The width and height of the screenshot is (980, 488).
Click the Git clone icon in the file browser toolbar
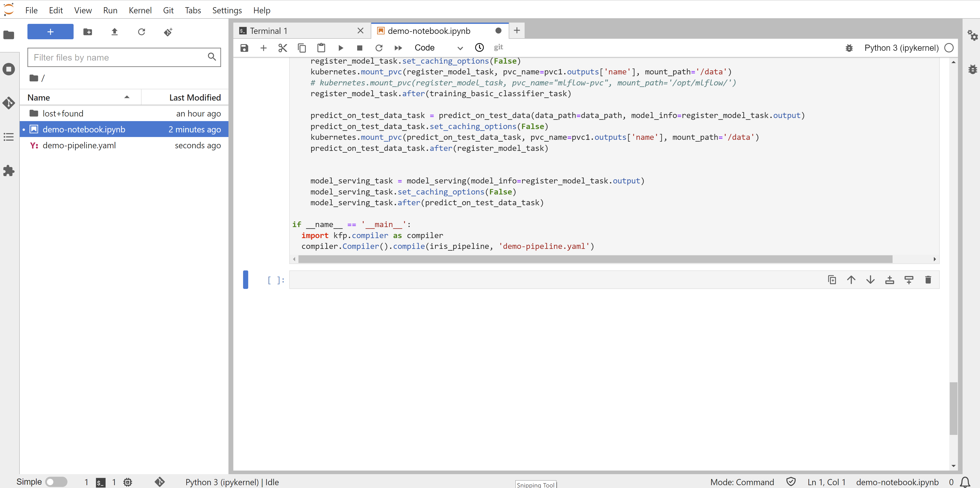point(168,32)
